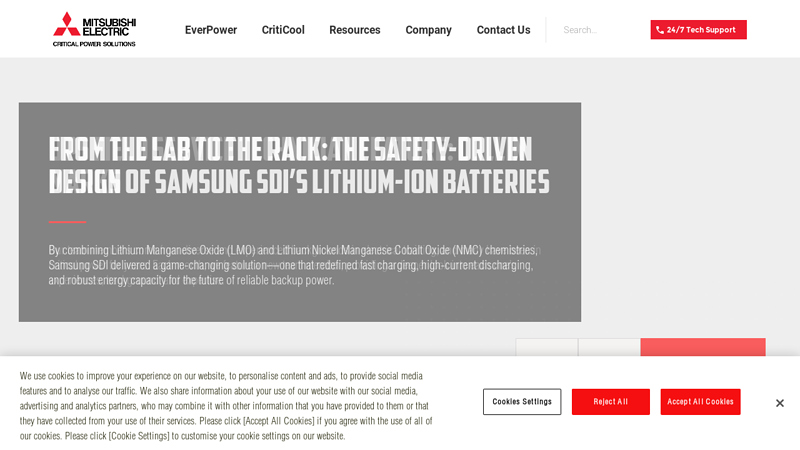Open the CritiCool menu
The image size is (800, 450).
click(283, 30)
